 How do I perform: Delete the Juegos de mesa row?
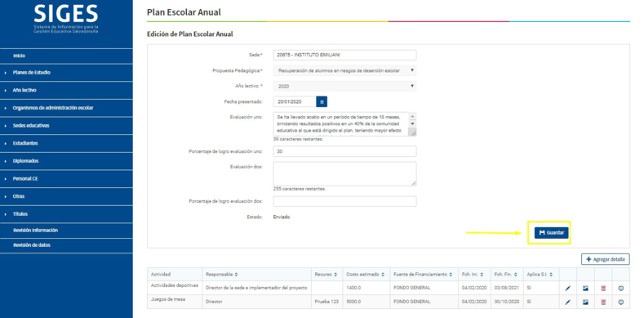[x=603, y=302]
